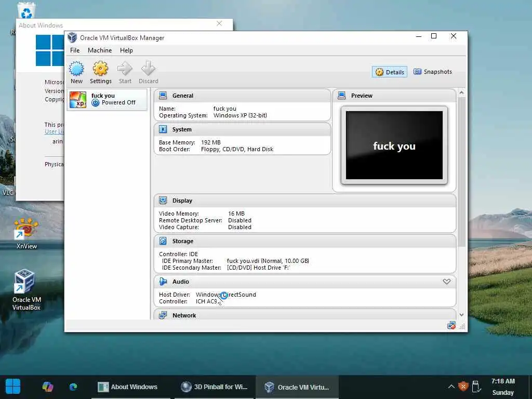Click the Preview section heading text
This screenshot has width=532, height=399.
click(362, 96)
